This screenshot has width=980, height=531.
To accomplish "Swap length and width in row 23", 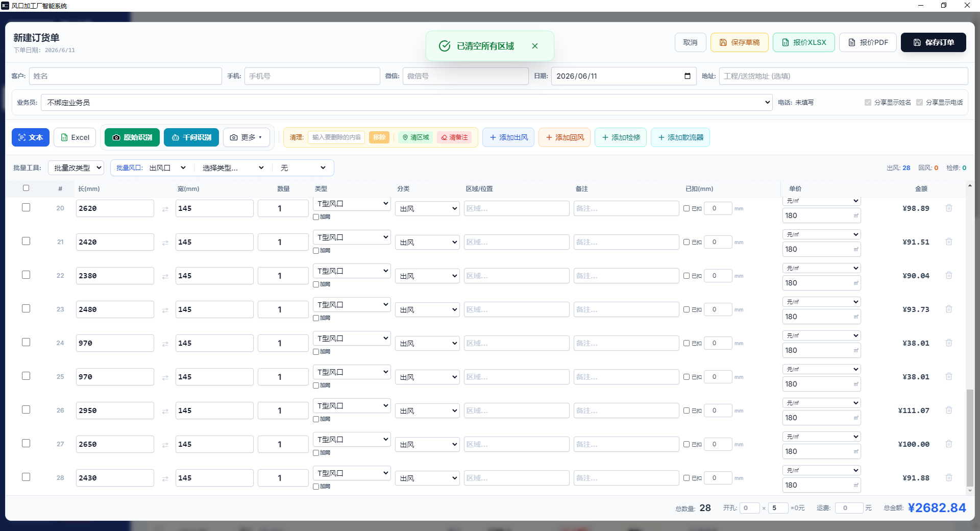I will coord(165,310).
